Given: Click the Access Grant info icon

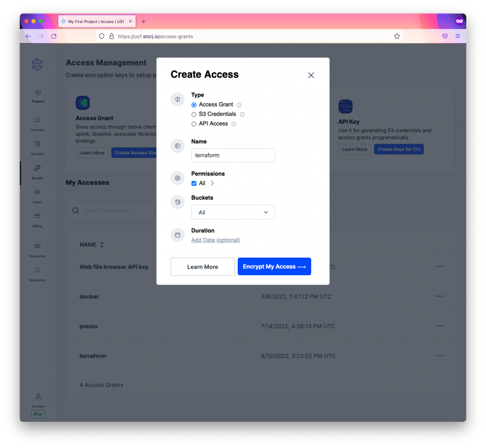Looking at the screenshot, I should [239, 105].
